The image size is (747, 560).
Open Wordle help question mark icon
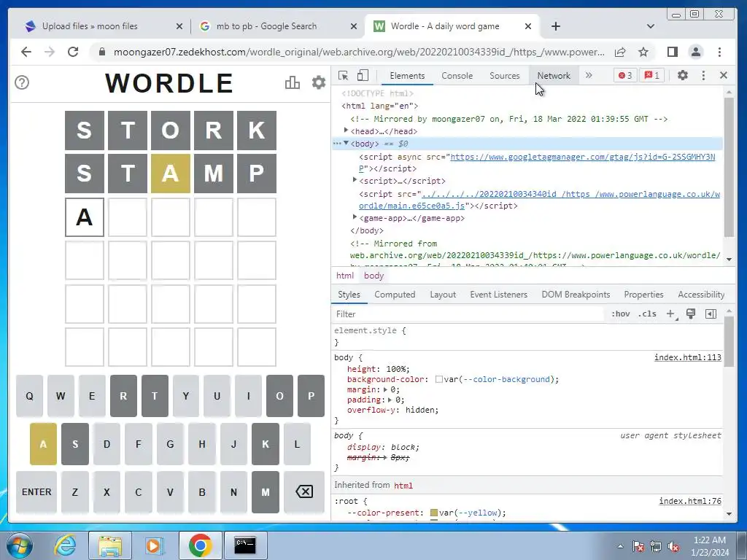[22, 82]
